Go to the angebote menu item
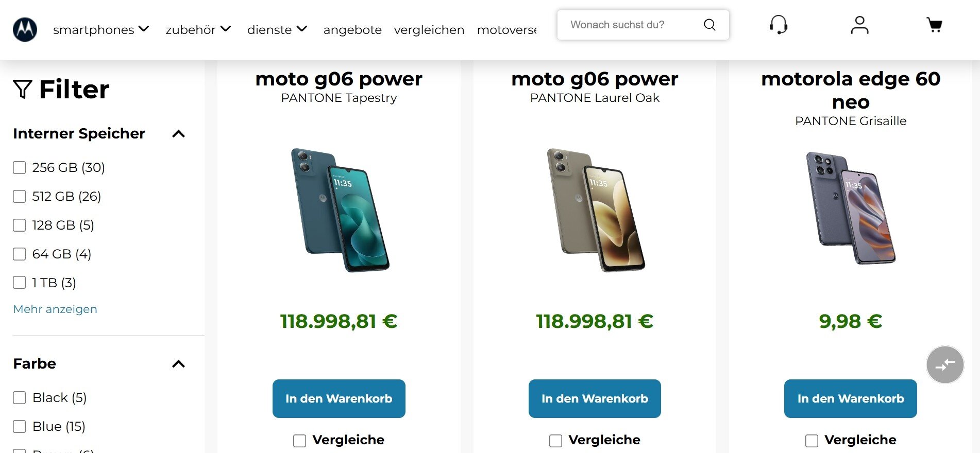 (x=352, y=30)
